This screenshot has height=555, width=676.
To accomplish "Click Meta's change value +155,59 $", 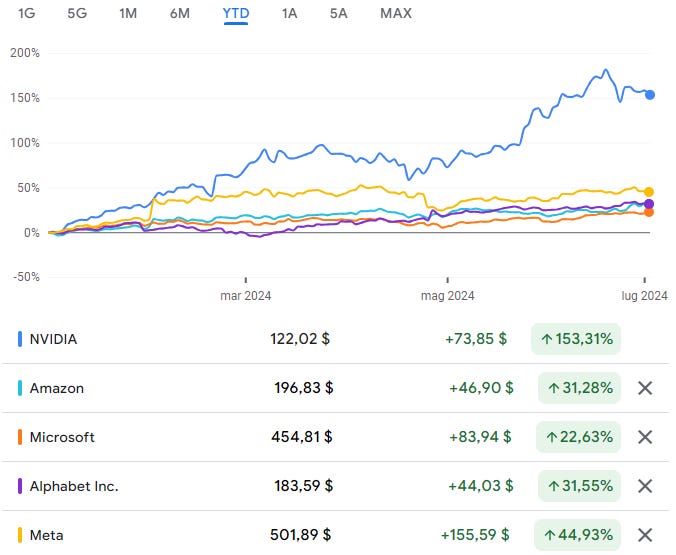I will pyautogui.click(x=475, y=535).
